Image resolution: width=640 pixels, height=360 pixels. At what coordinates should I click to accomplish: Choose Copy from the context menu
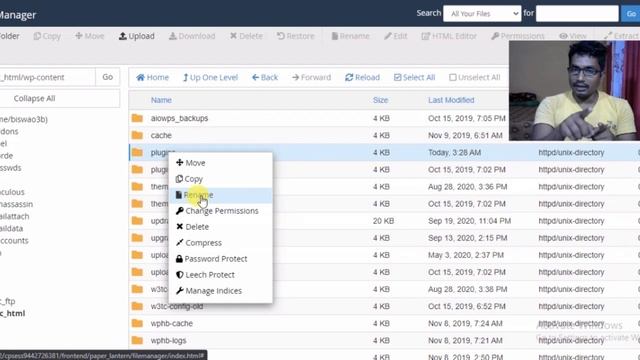tap(220, 179)
